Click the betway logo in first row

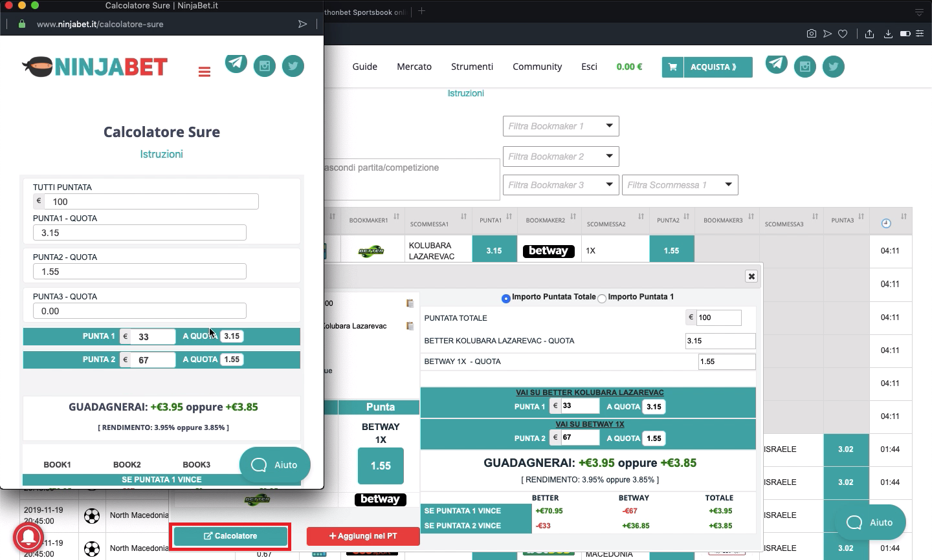(549, 251)
